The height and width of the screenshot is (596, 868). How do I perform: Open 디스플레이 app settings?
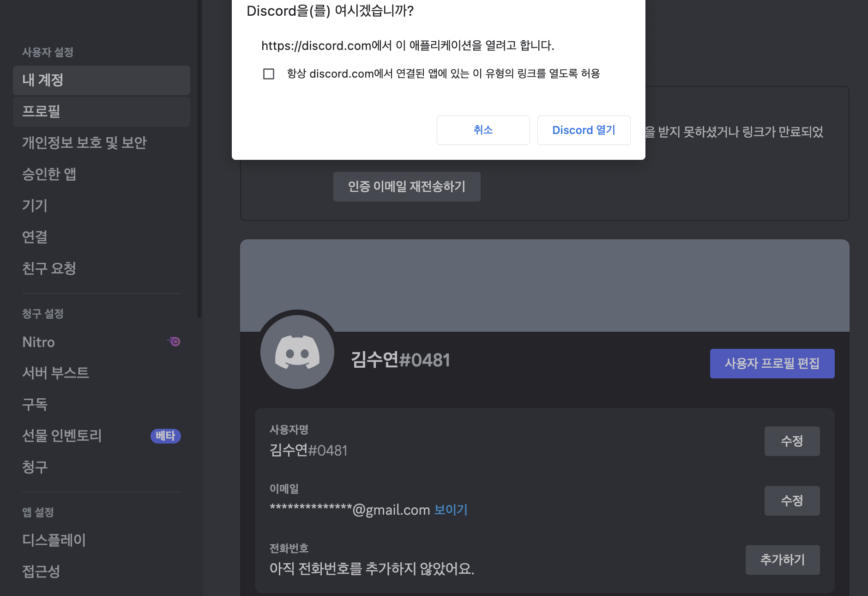point(102,540)
